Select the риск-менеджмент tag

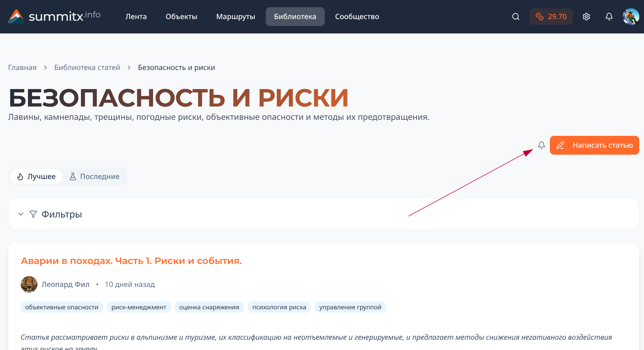[x=139, y=307]
